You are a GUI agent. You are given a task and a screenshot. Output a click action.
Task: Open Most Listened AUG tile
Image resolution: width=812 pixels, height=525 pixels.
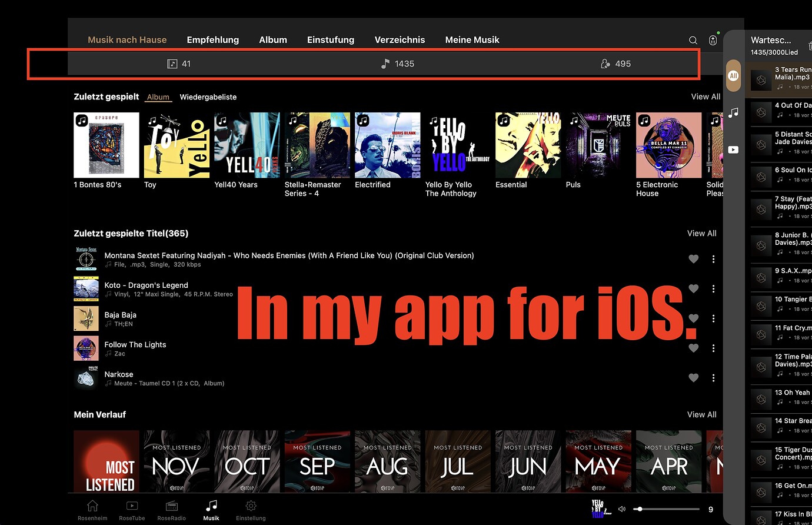tap(388, 461)
